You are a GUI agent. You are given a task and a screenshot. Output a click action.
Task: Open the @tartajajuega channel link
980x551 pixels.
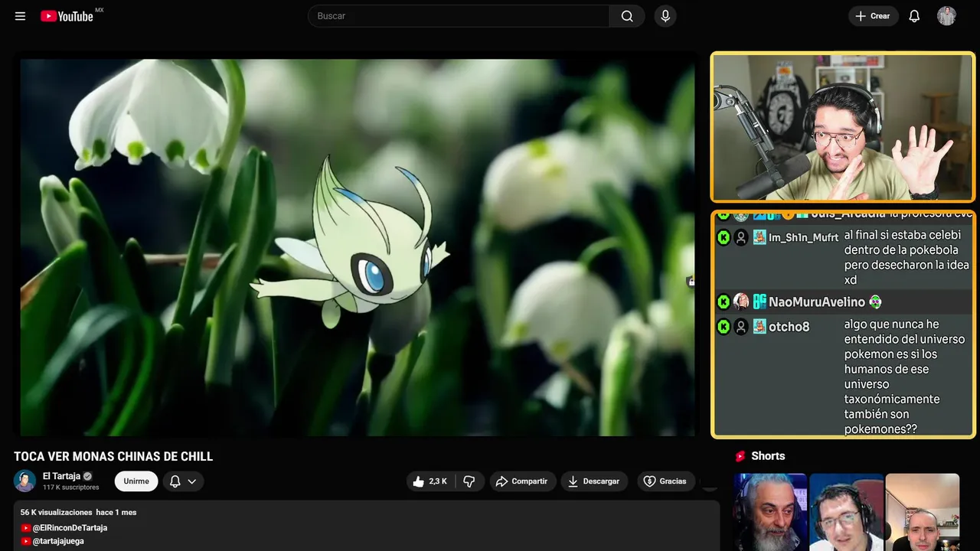(58, 541)
